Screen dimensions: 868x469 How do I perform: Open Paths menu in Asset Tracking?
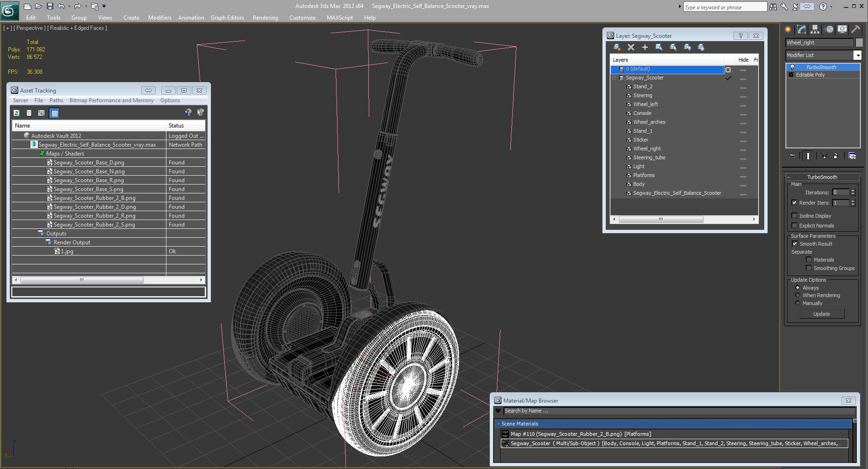pos(56,100)
